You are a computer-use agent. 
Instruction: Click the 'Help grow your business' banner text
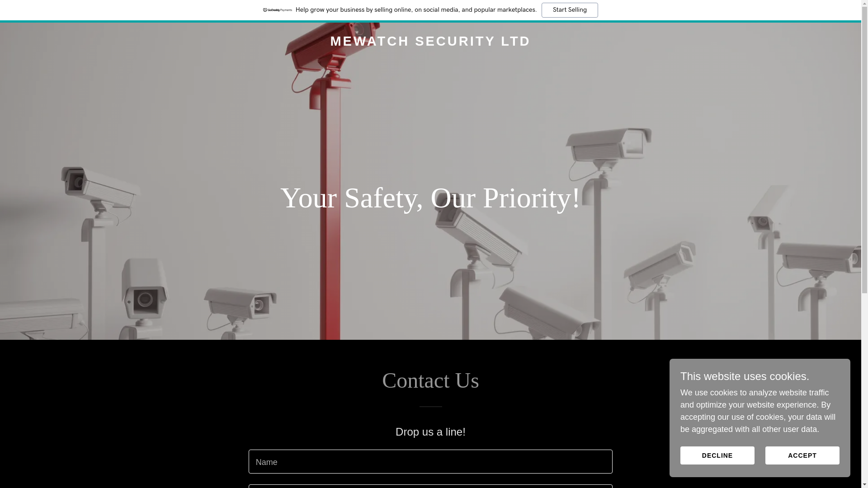tap(416, 10)
